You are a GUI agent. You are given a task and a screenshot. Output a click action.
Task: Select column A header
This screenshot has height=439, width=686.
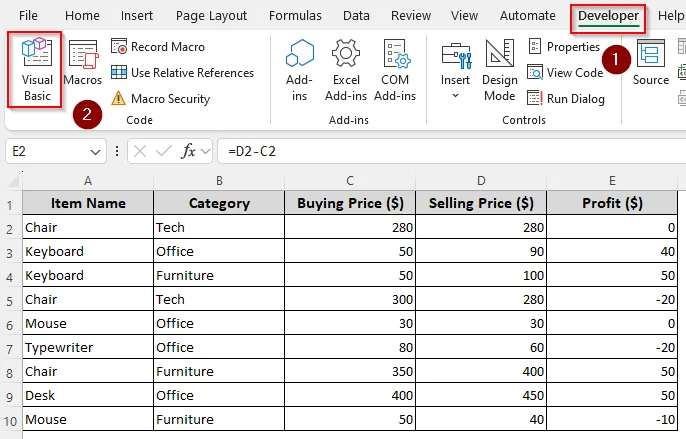click(88, 181)
